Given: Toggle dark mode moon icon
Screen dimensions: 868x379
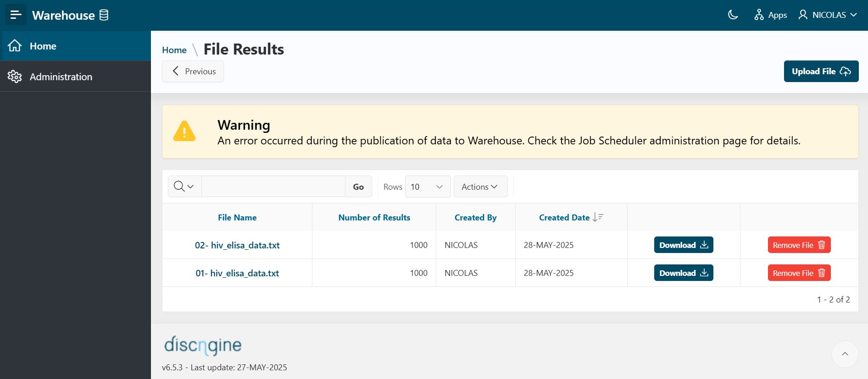Looking at the screenshot, I should tap(733, 15).
